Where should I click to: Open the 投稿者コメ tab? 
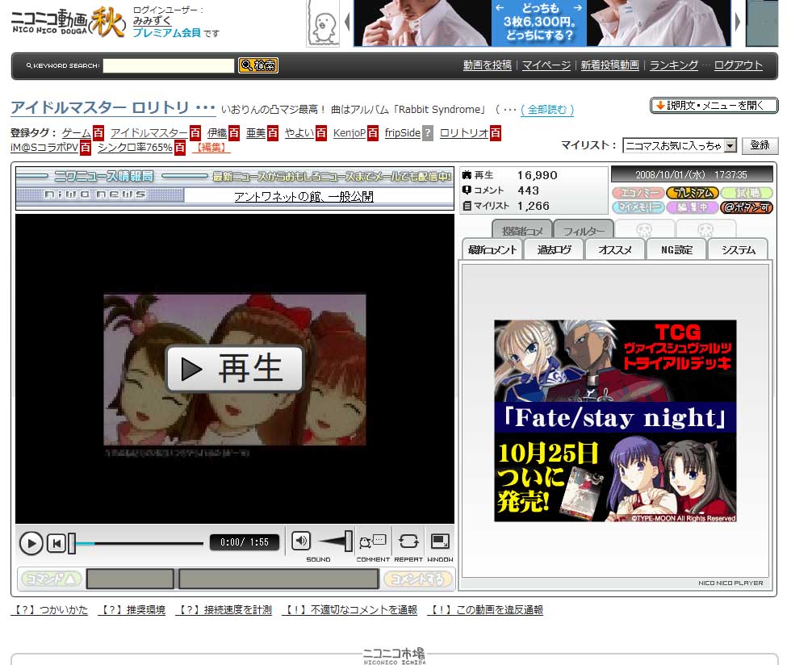pyautogui.click(x=522, y=231)
